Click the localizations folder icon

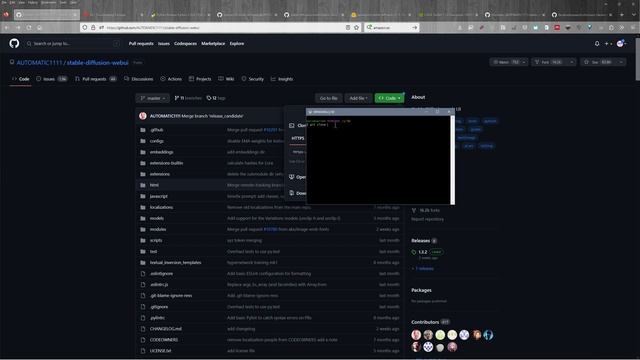pyautogui.click(x=143, y=207)
